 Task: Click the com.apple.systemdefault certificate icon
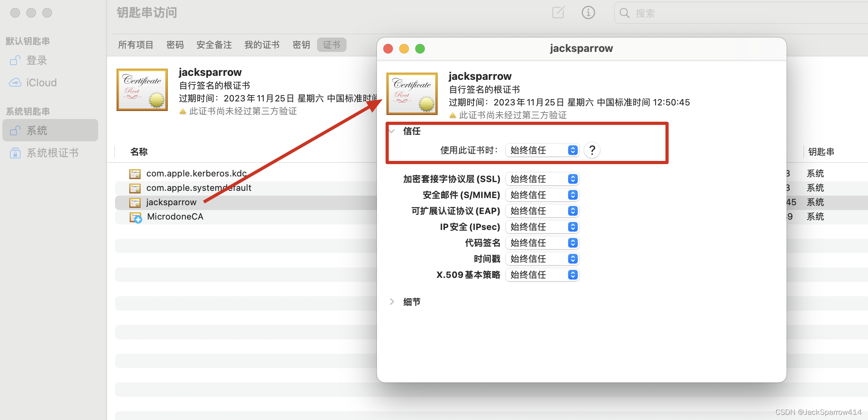[135, 188]
